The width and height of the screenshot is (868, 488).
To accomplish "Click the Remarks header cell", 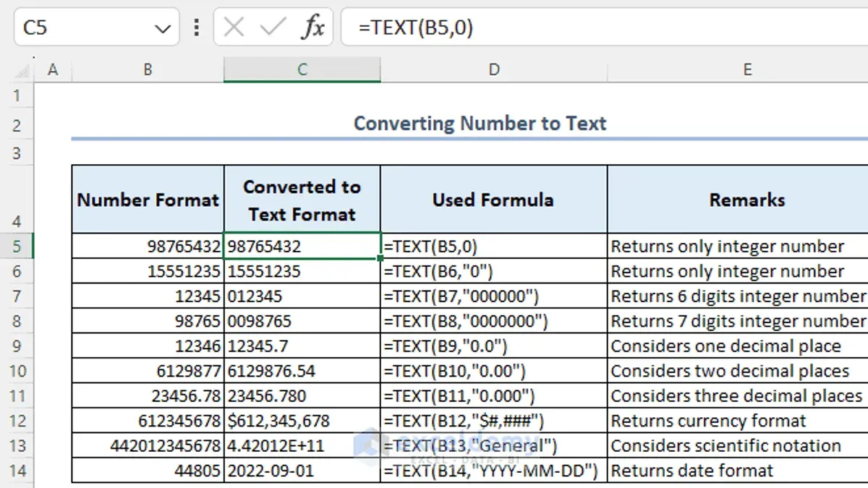I will pyautogui.click(x=738, y=200).
